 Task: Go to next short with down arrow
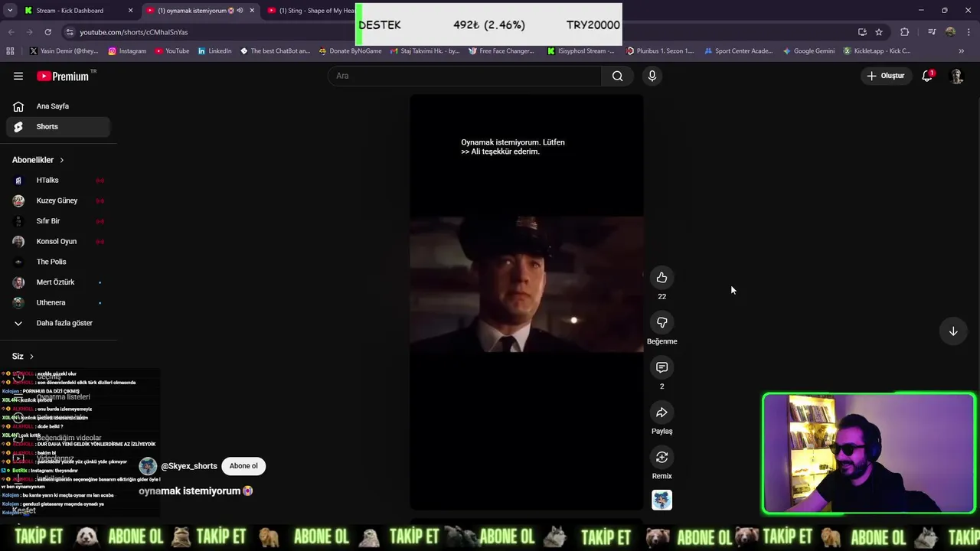point(953,331)
